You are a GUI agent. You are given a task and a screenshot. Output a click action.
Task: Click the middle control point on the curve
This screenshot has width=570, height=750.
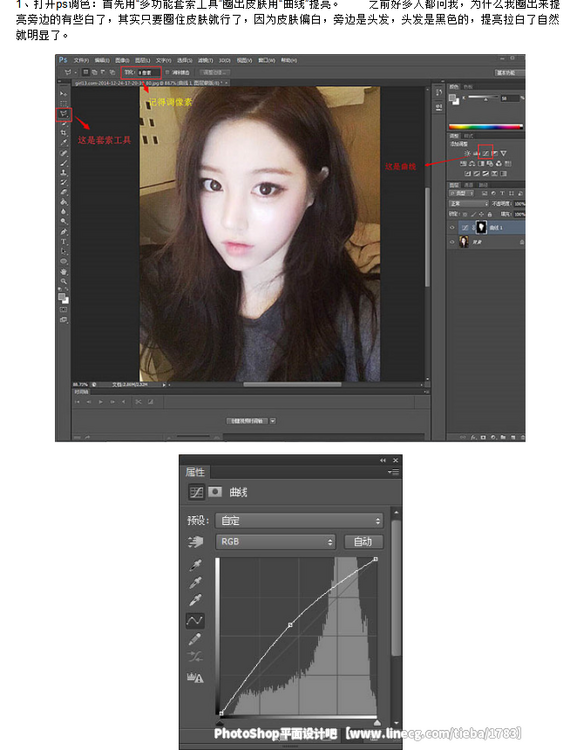[x=290, y=625]
